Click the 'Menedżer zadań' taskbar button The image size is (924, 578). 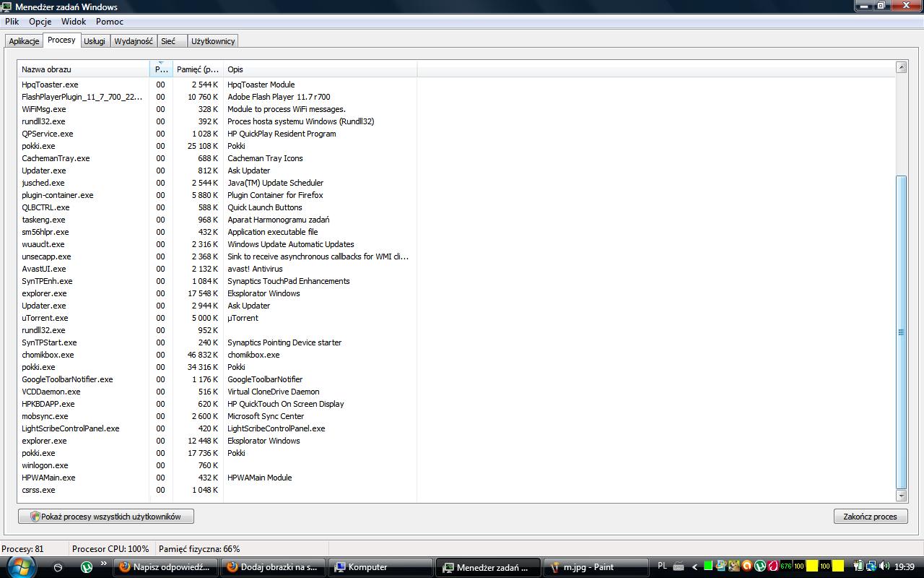tap(487, 567)
